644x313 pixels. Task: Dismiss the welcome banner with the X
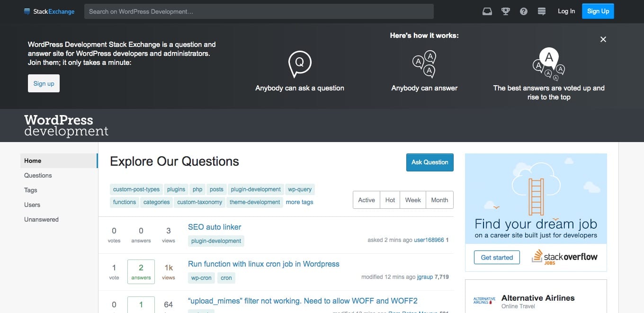[603, 39]
